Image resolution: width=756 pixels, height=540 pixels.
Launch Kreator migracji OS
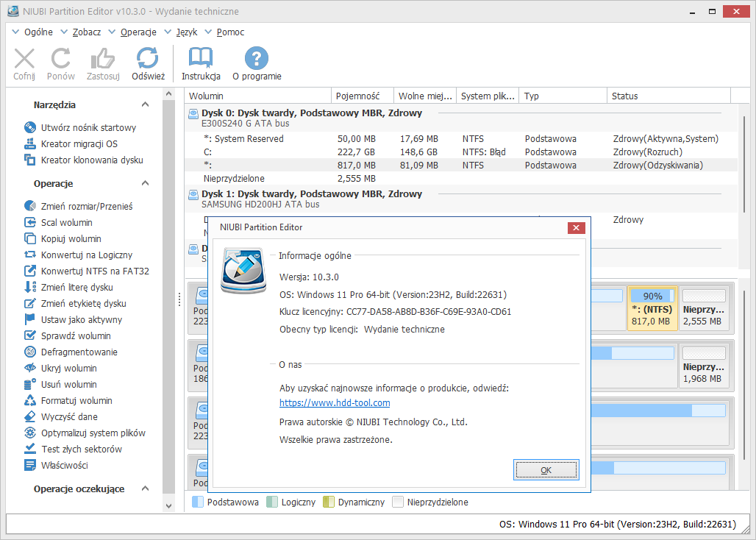click(71, 143)
